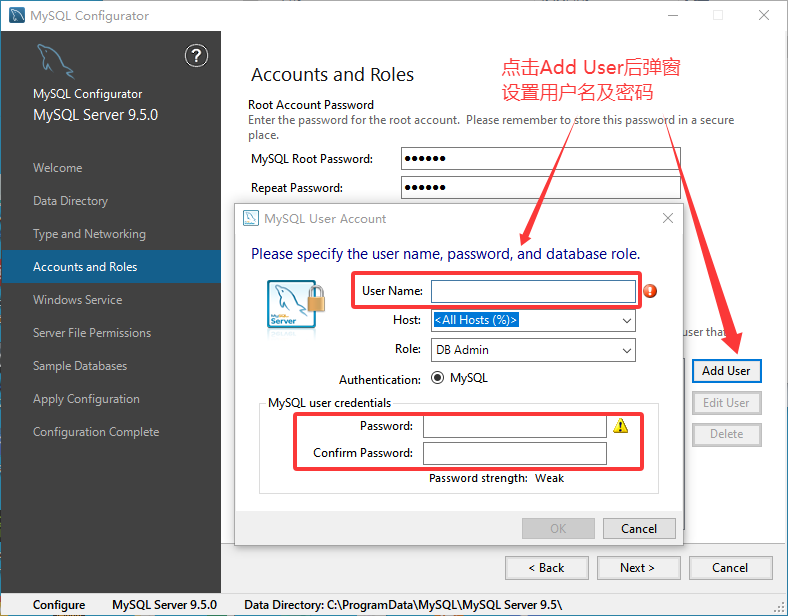Click the MySQL User Account dialog icon

pos(251,219)
